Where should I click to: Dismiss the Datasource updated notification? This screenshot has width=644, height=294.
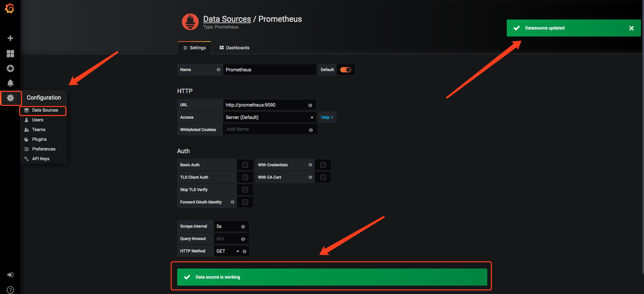pos(631,28)
